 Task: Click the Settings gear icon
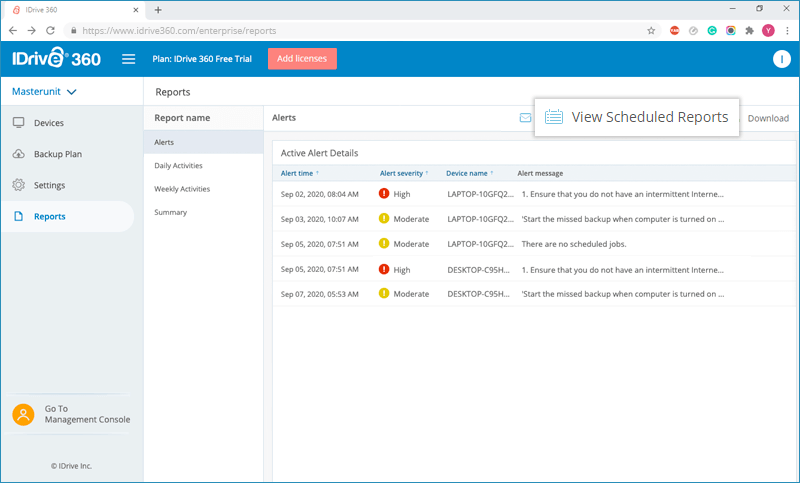point(19,185)
